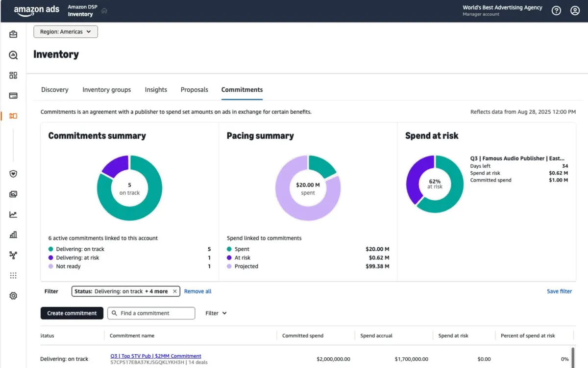Select the audience search icon in sidebar

(x=13, y=55)
